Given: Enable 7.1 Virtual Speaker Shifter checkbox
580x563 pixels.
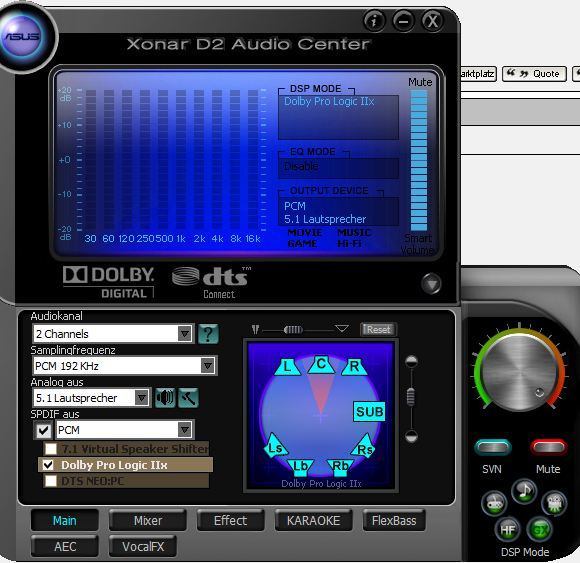Looking at the screenshot, I should [x=51, y=449].
